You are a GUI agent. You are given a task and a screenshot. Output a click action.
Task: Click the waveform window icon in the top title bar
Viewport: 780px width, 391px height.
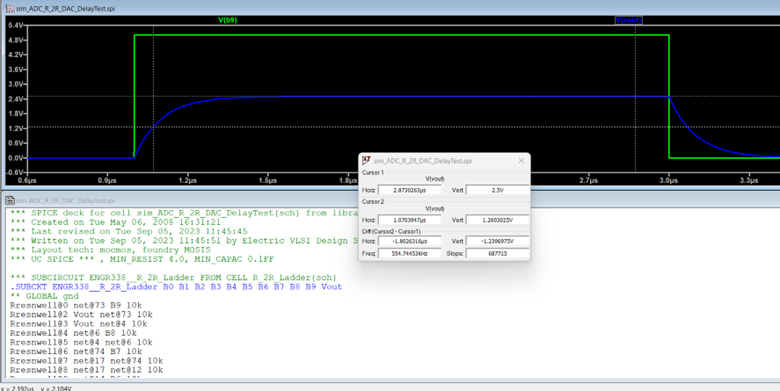coord(10,8)
